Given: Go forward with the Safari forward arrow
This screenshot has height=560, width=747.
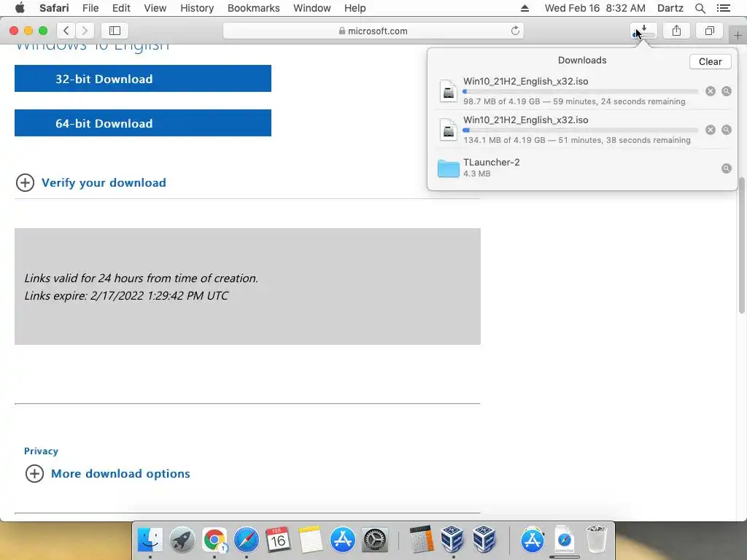Looking at the screenshot, I should click(85, 31).
